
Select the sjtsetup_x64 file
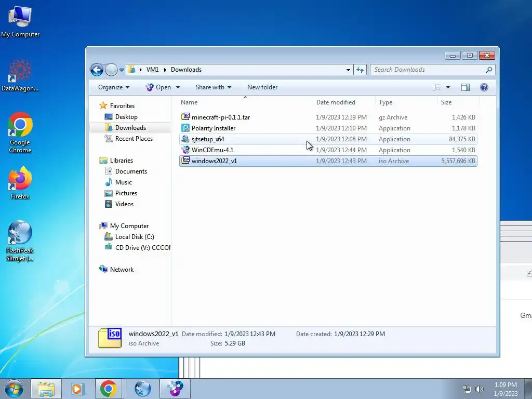pos(328,139)
